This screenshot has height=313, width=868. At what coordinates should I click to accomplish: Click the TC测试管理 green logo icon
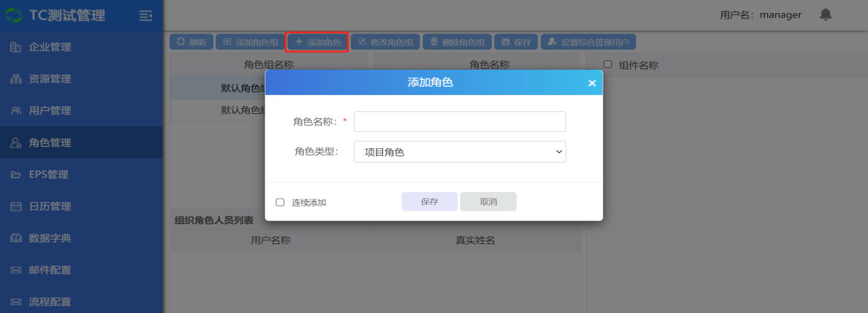pyautogui.click(x=14, y=15)
